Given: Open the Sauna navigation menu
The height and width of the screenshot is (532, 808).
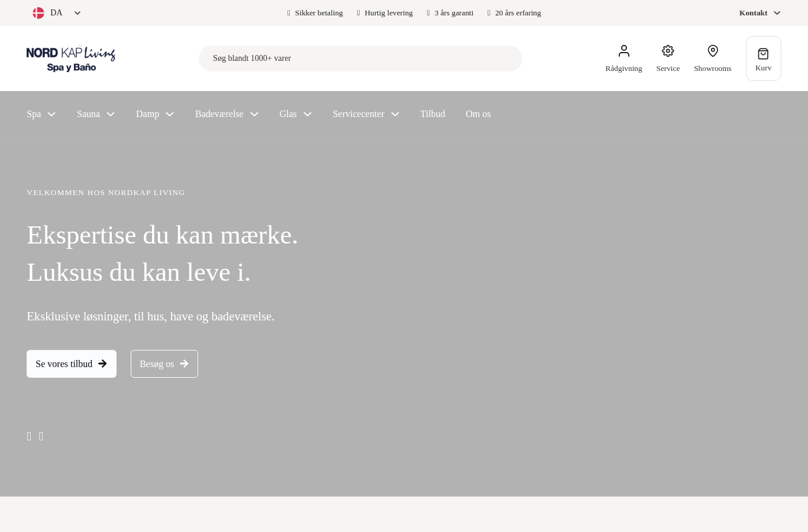Looking at the screenshot, I should tap(96, 114).
